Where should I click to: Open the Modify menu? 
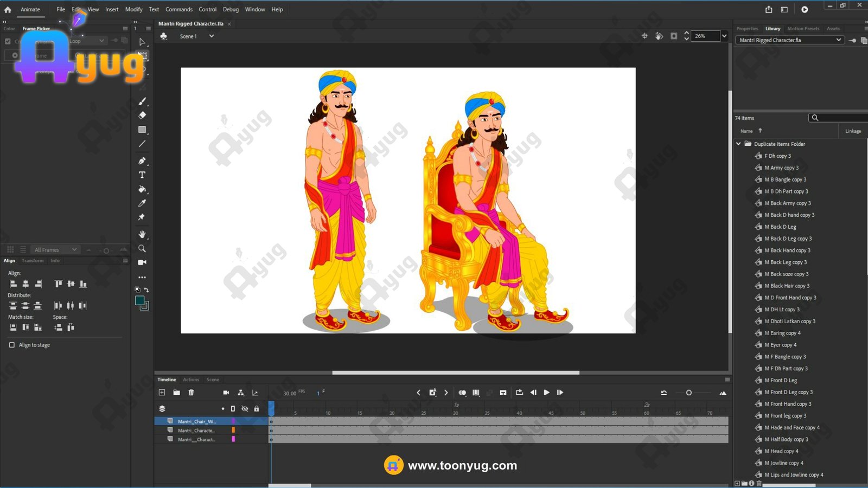pos(133,9)
